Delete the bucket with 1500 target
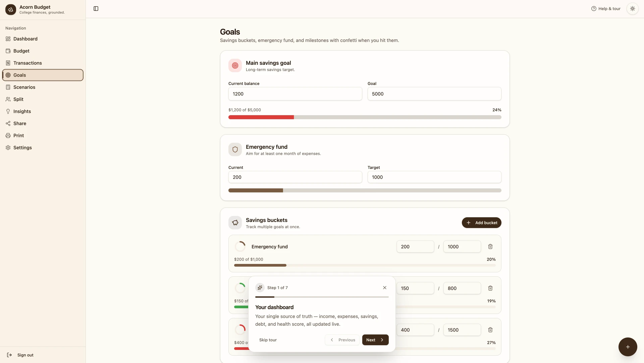644x363 pixels. (x=490, y=330)
